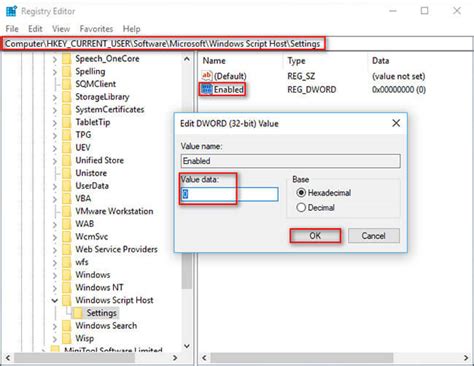Select the Hexadecimal base option
Image resolution: width=474 pixels, height=366 pixels.
point(301,193)
